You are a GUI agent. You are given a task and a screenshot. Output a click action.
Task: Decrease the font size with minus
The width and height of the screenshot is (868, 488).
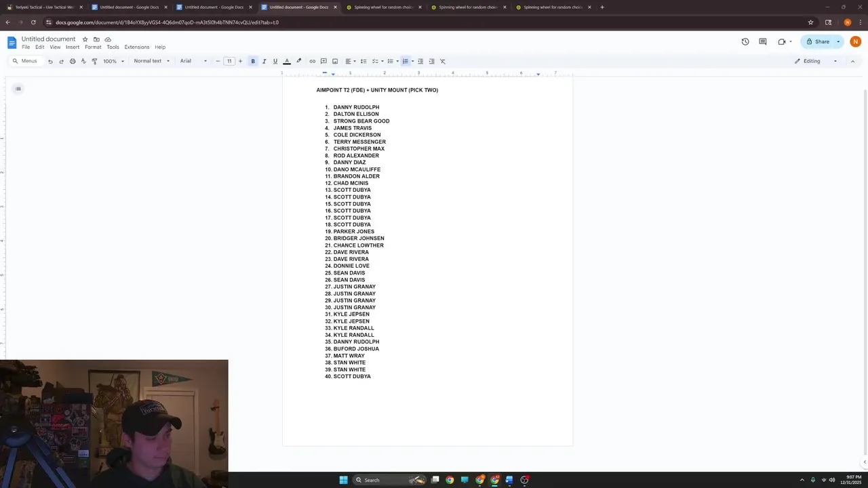[218, 61]
